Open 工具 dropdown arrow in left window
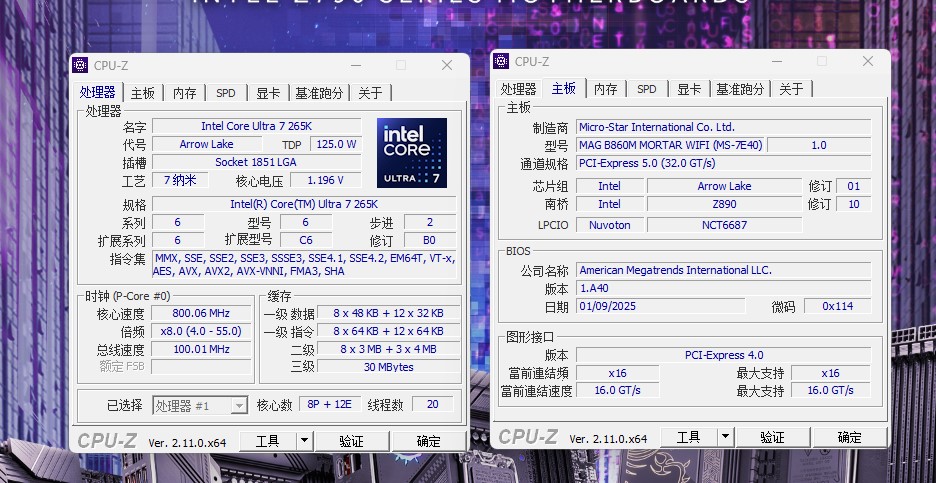Image resolution: width=936 pixels, height=483 pixels. [x=304, y=441]
